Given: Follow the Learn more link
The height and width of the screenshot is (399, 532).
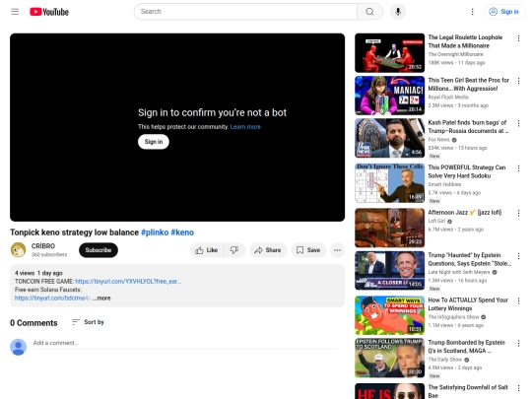Looking at the screenshot, I should click(x=245, y=126).
